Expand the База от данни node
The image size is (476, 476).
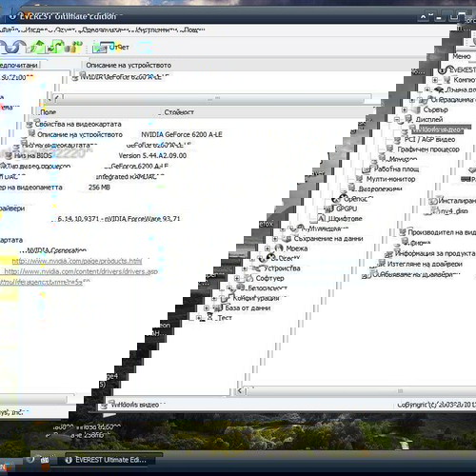click(x=207, y=307)
